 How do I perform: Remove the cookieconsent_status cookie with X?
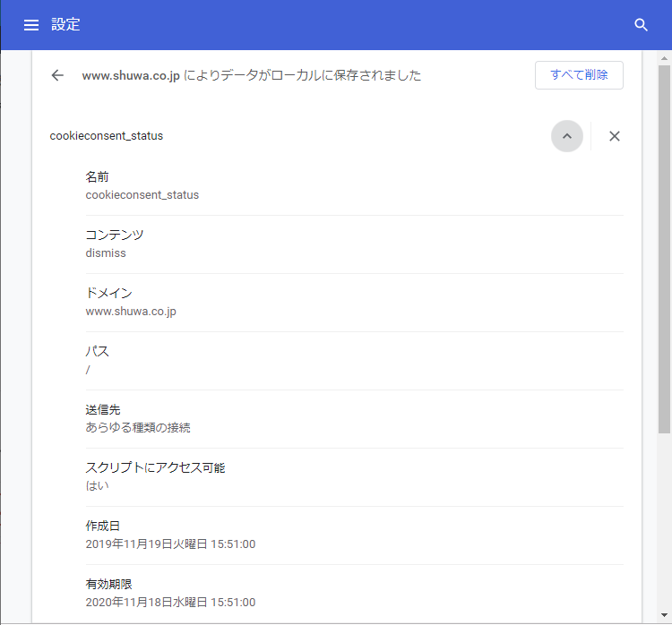tap(614, 136)
